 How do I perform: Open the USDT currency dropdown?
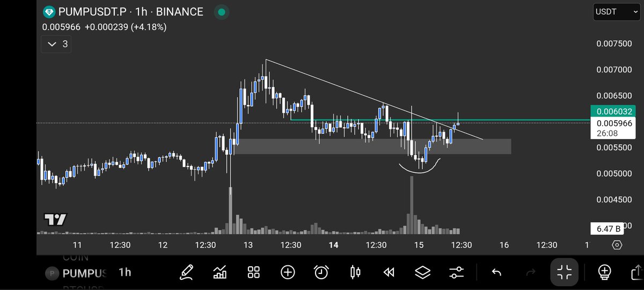click(617, 12)
